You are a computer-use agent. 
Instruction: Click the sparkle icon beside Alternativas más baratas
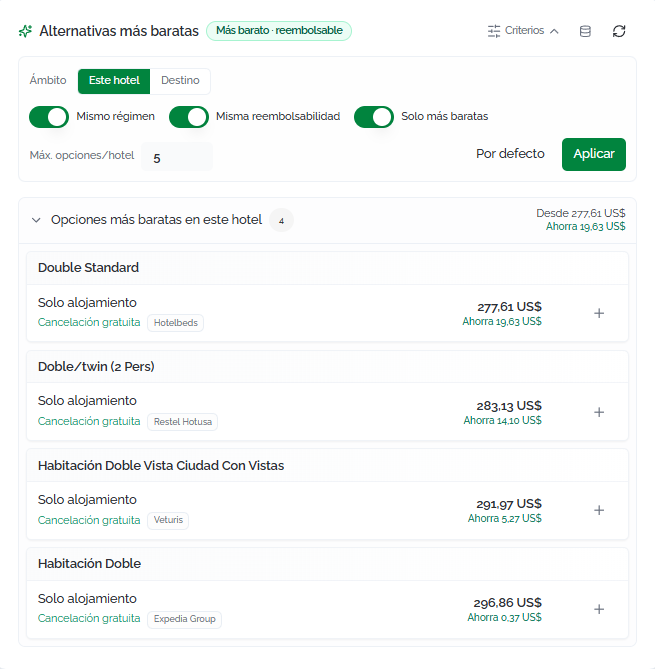click(26, 31)
